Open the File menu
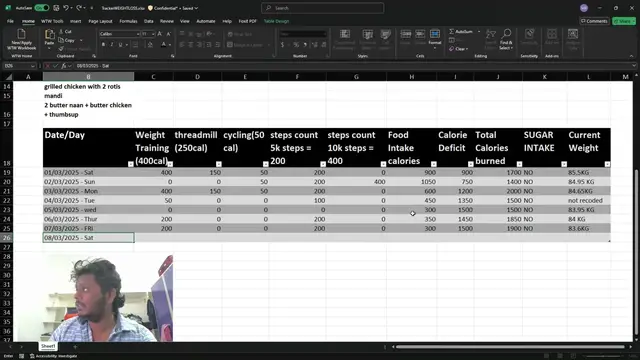Image resolution: width=640 pixels, height=360 pixels. 10,21
